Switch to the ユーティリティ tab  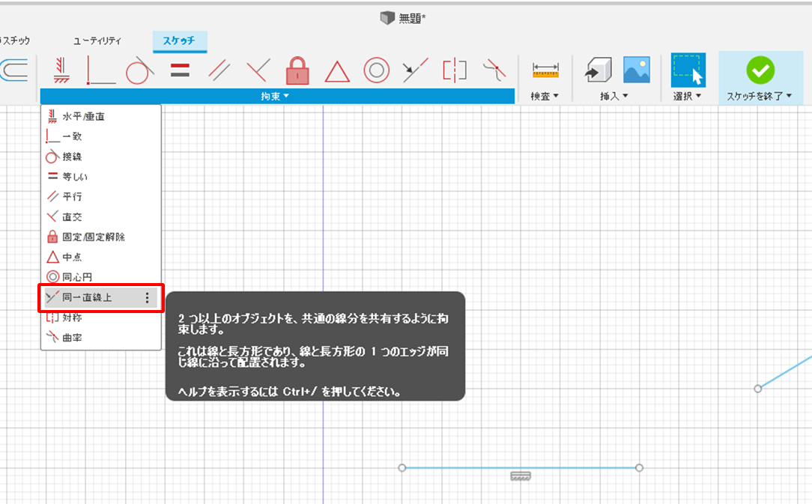click(97, 41)
